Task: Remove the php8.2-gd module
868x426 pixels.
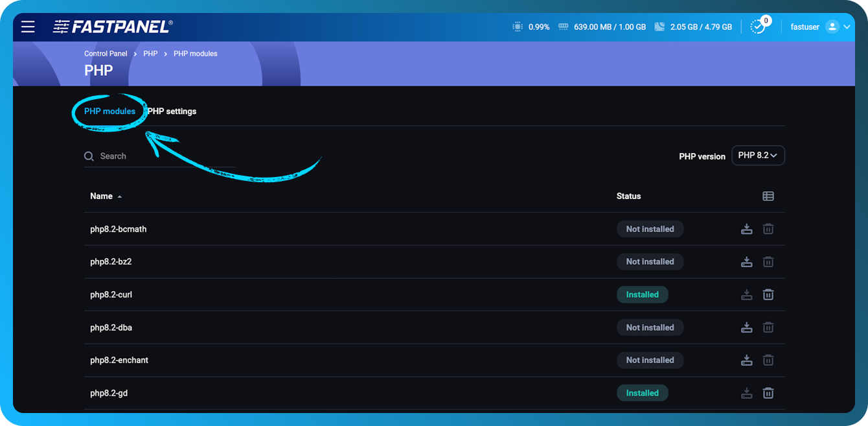Action: pyautogui.click(x=768, y=393)
